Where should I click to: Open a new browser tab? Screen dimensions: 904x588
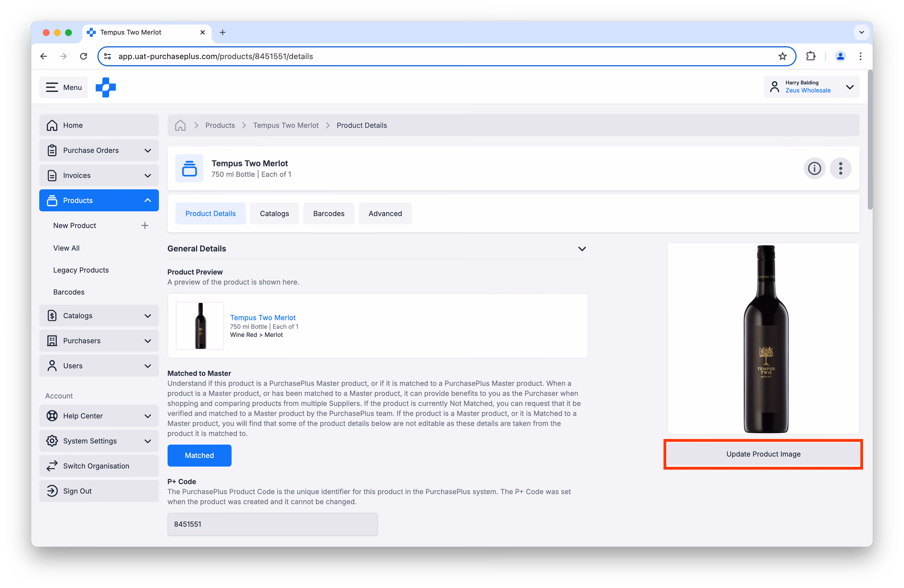coord(223,32)
